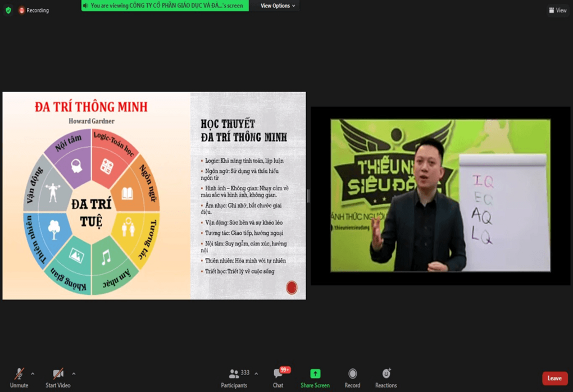
Task: Click the green encryption shield icon
Action: click(x=8, y=10)
